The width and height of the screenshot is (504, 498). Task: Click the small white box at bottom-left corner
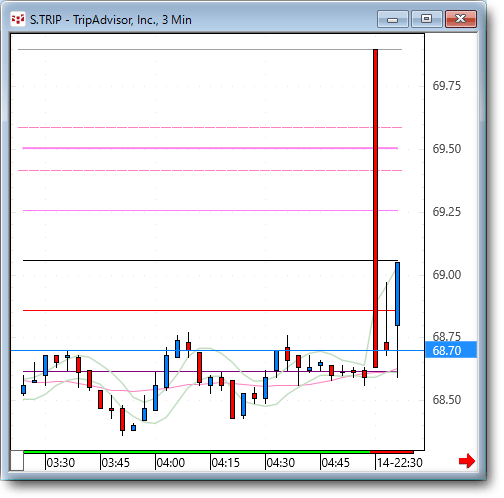pos(17,460)
